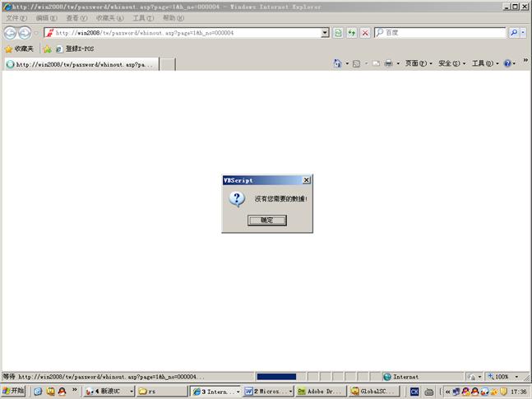The width and height of the screenshot is (532, 399).
Task: Click the refresh icon beside the address bar
Action: (351, 33)
